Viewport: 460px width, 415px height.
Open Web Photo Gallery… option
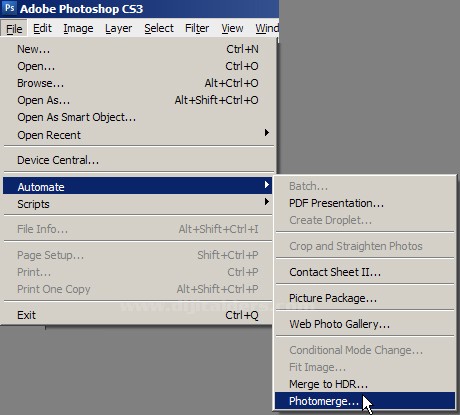[x=365, y=324]
